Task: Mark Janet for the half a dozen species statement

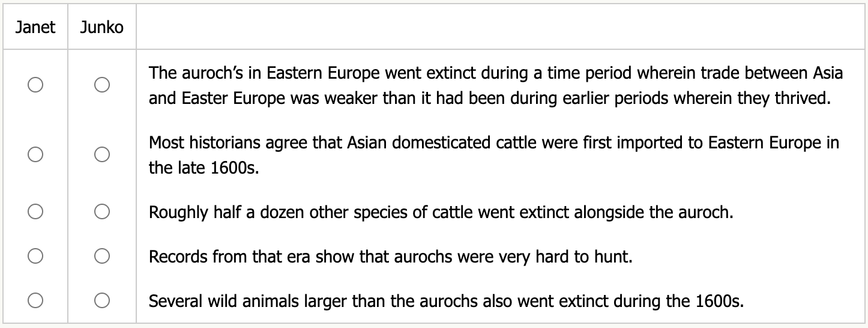Action: pyautogui.click(x=35, y=211)
